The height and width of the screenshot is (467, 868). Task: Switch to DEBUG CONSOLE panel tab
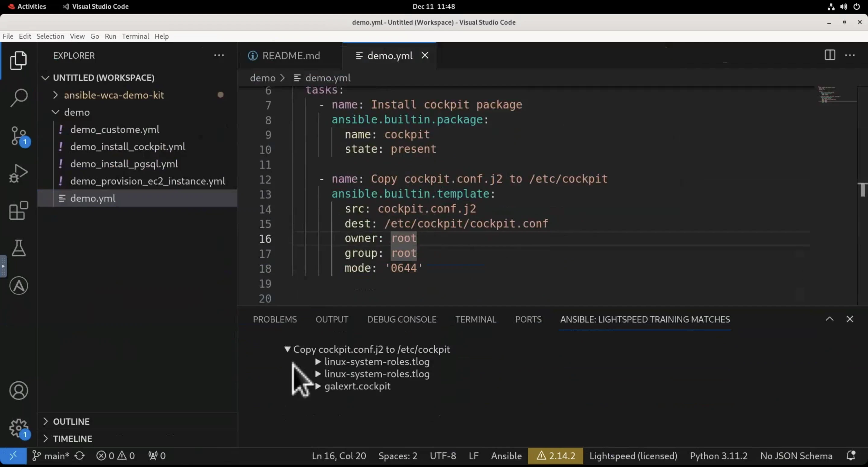402,319
